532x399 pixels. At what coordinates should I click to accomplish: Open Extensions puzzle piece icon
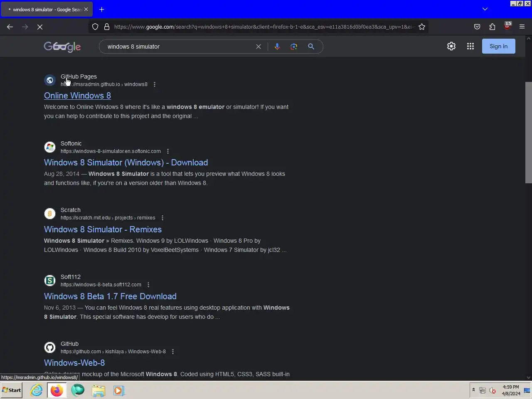click(x=492, y=27)
